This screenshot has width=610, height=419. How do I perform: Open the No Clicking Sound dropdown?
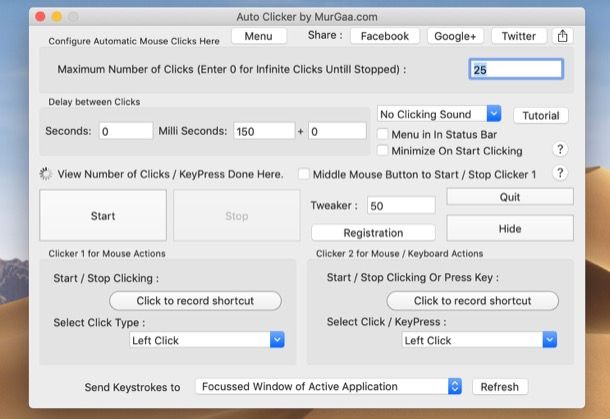pyautogui.click(x=439, y=114)
